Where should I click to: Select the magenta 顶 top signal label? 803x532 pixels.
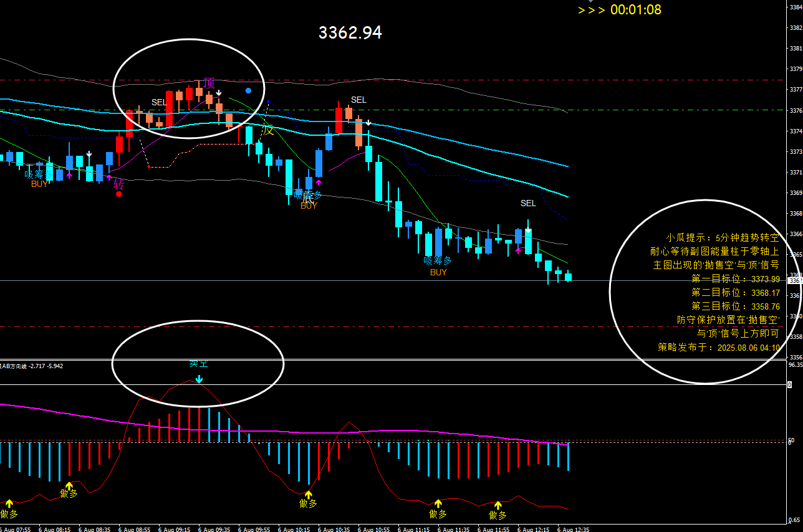pyautogui.click(x=209, y=83)
